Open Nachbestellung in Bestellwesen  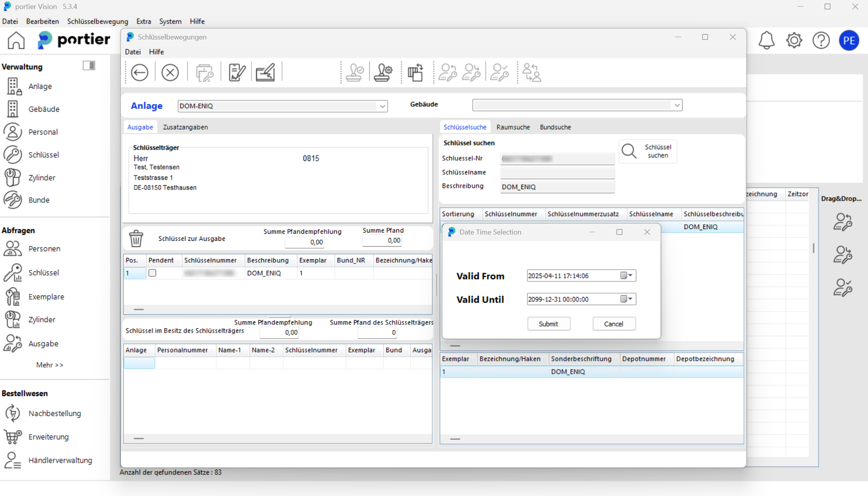[x=54, y=414]
